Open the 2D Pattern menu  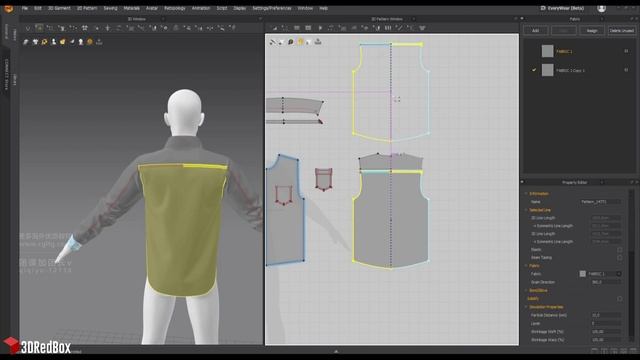[87, 8]
